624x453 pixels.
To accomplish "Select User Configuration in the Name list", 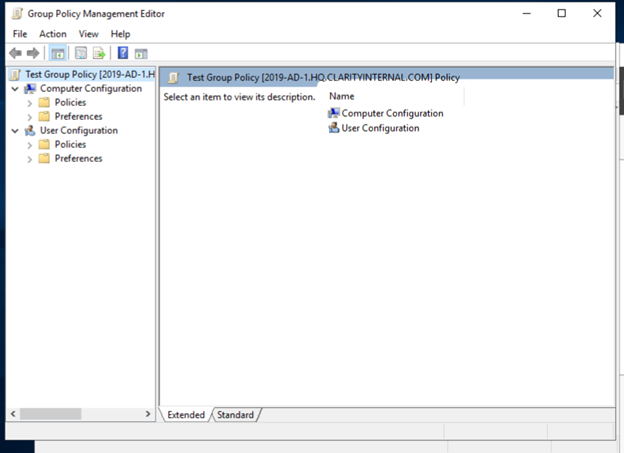I will click(380, 128).
